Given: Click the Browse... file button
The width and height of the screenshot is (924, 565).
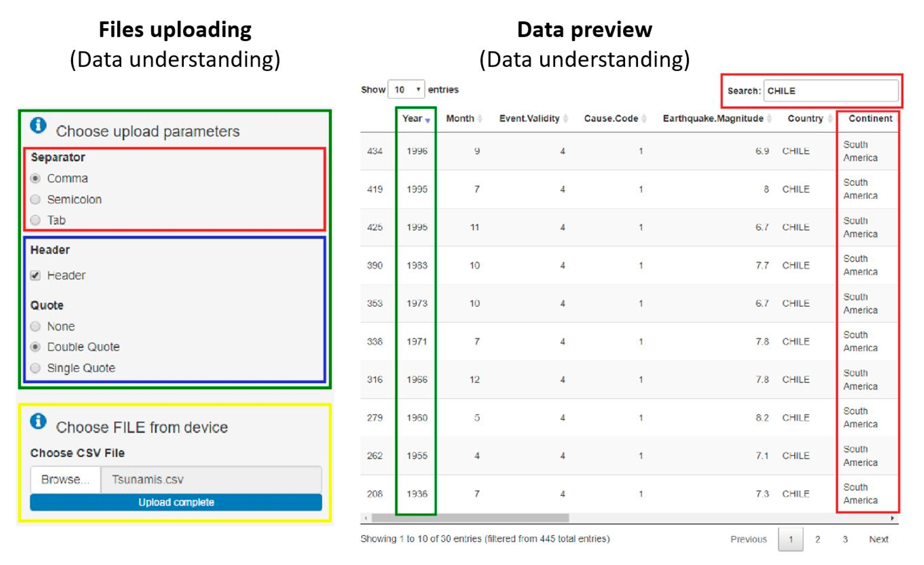Looking at the screenshot, I should coord(65,479).
